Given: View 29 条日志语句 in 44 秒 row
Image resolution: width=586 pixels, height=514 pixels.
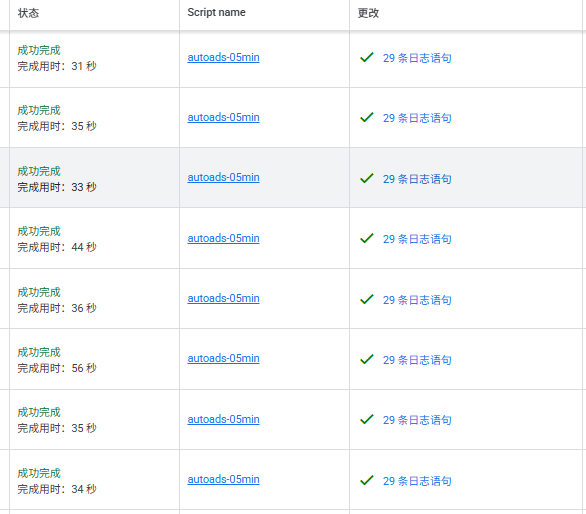Looking at the screenshot, I should click(x=417, y=239).
